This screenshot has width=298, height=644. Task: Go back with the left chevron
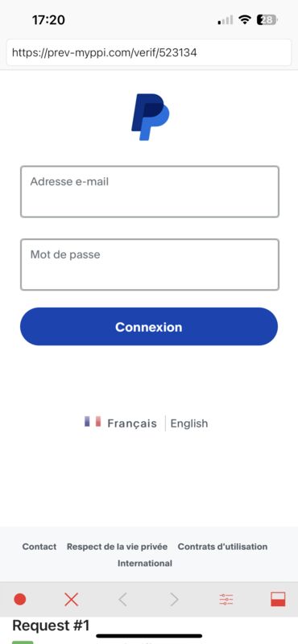(122, 600)
